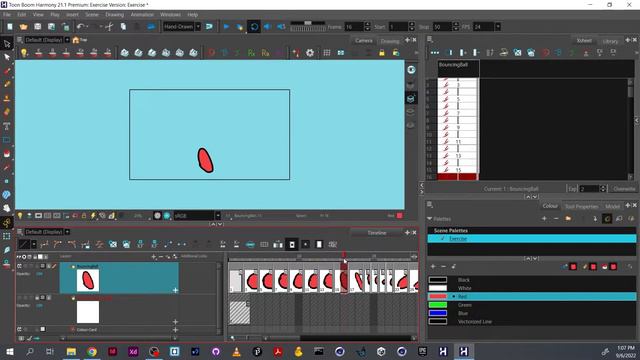Screen dimensions: 640x360
Task: Increase the Xsheet Exp value with stepper
Action: (x=602, y=187)
